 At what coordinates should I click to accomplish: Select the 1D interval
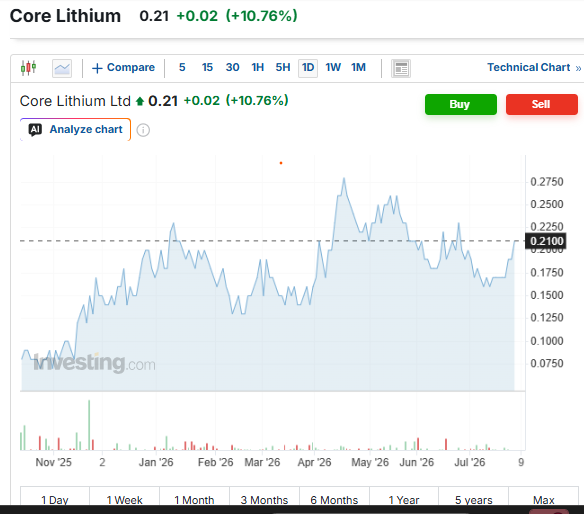click(308, 68)
